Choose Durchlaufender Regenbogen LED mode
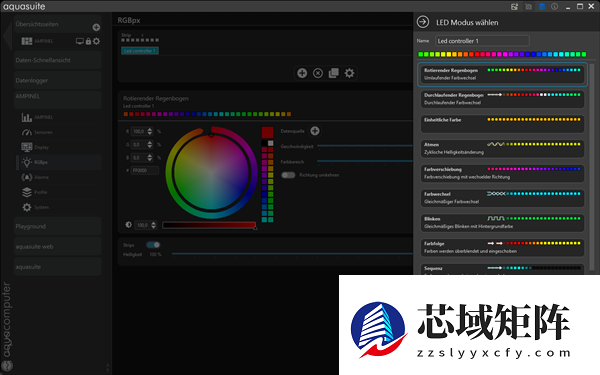This screenshot has height=375, width=600. click(x=502, y=99)
